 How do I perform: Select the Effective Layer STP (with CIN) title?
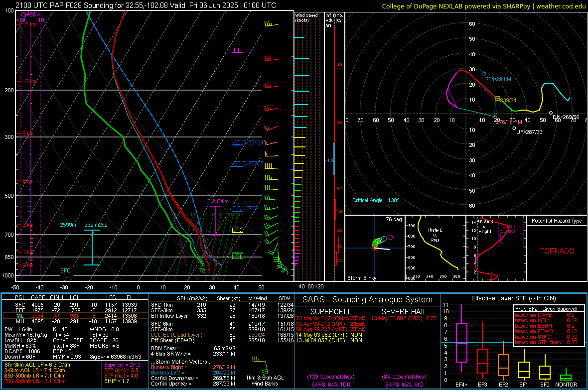(x=513, y=298)
